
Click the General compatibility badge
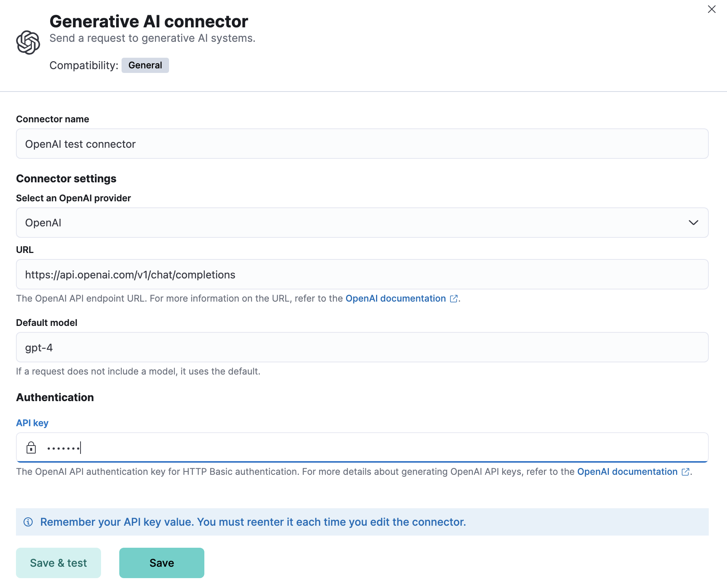tap(145, 65)
